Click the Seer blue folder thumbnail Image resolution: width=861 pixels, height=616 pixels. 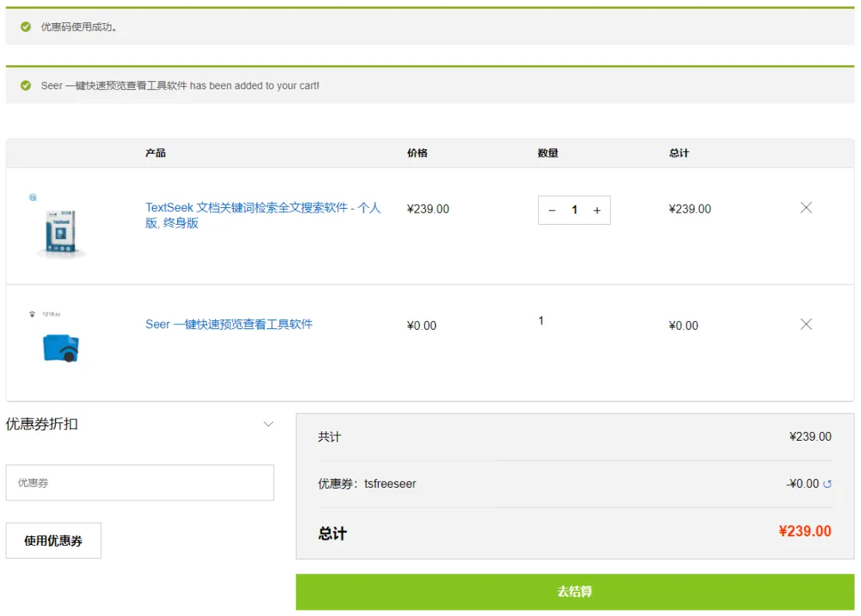[61, 348]
